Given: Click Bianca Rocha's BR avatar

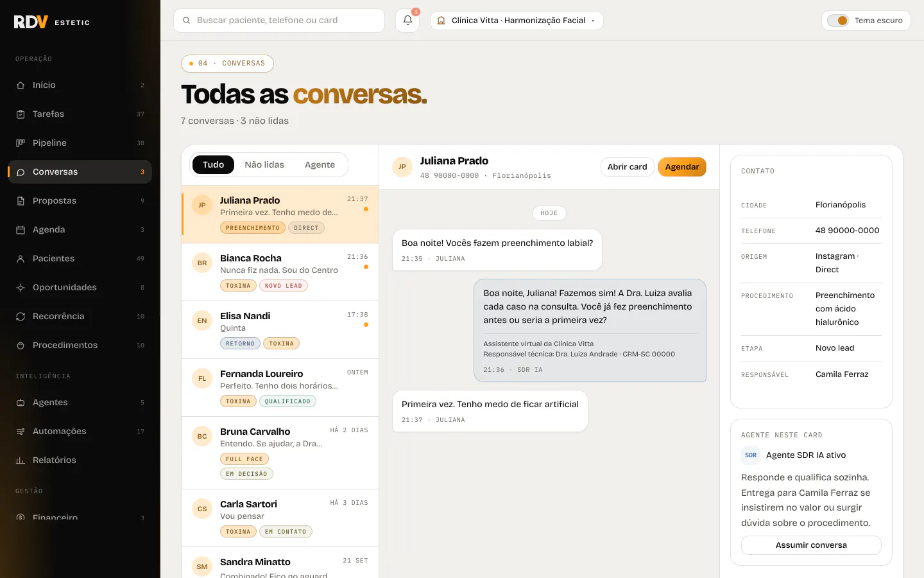Looking at the screenshot, I should pos(202,263).
